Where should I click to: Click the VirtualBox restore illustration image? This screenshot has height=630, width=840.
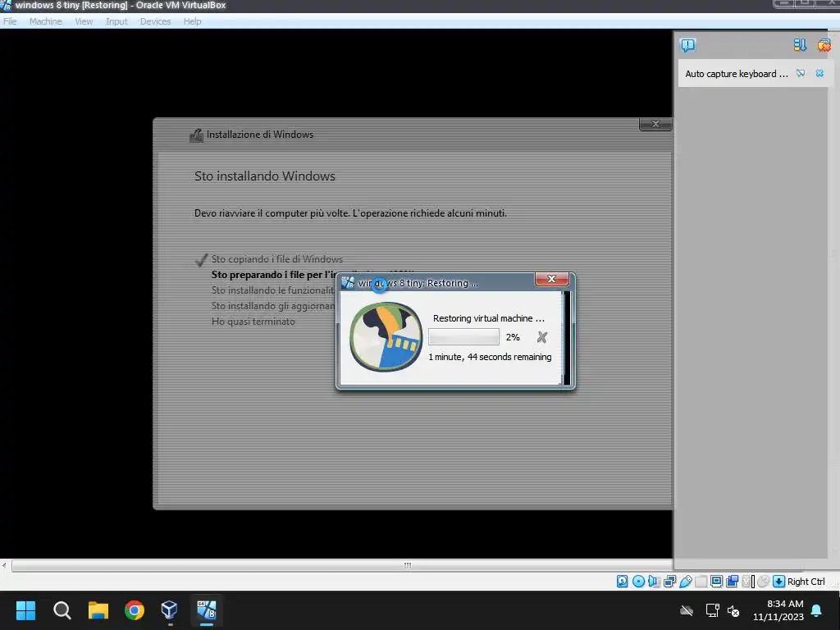click(x=386, y=336)
